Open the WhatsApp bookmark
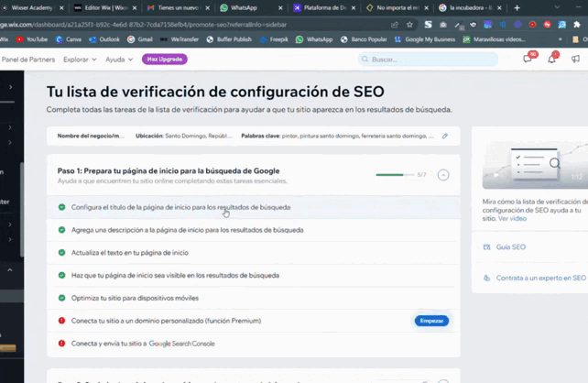 click(x=314, y=39)
